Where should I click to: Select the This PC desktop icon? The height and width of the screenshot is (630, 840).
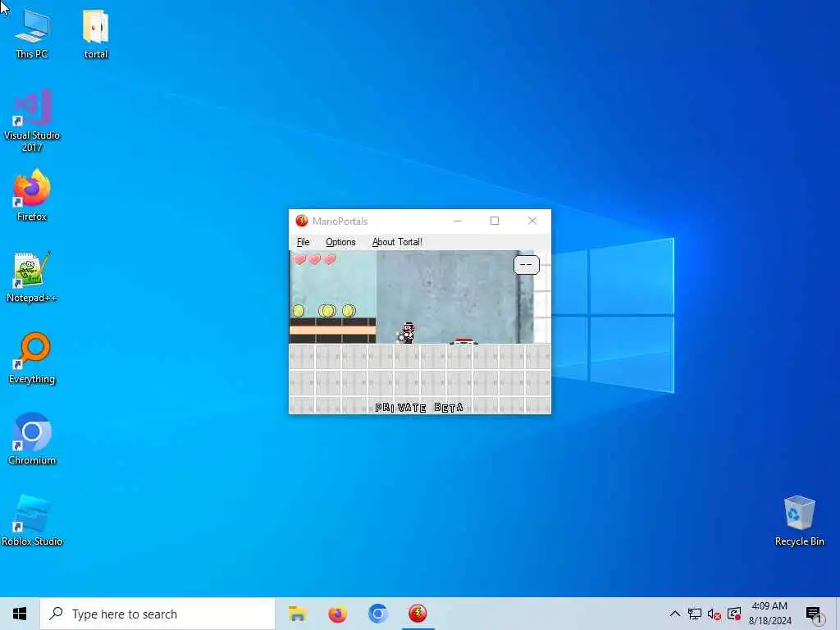click(x=32, y=34)
